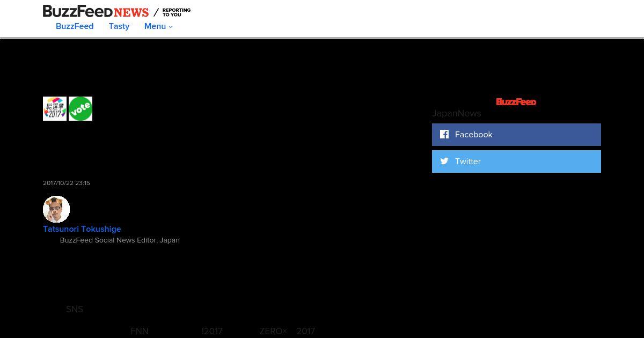Open the Tatsunori Tokushige author link
Viewport: 644px width, 338px height.
(82, 229)
